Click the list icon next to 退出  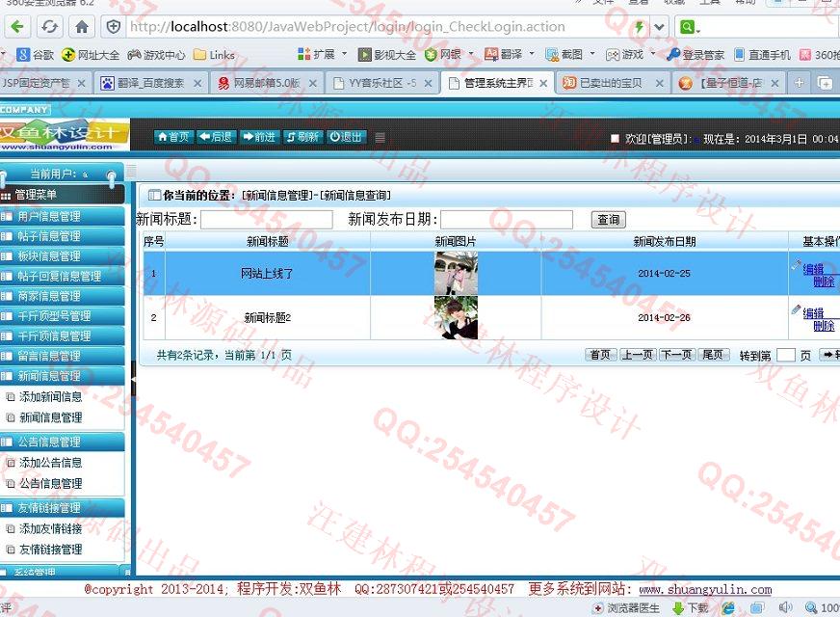click(x=380, y=138)
